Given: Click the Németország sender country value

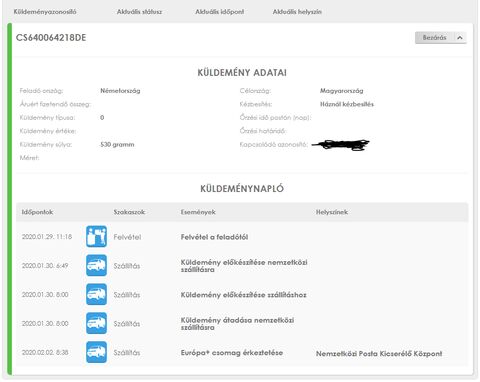Looking at the screenshot, I should [120, 91].
